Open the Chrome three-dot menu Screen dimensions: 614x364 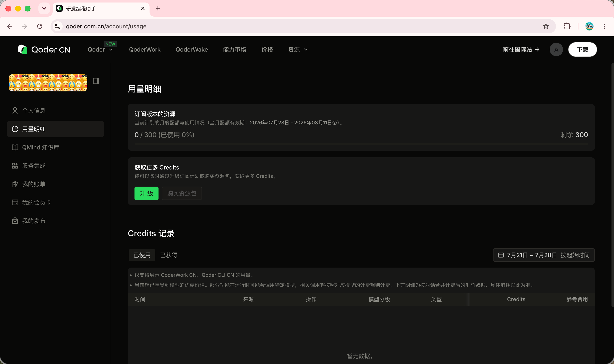[x=604, y=26]
